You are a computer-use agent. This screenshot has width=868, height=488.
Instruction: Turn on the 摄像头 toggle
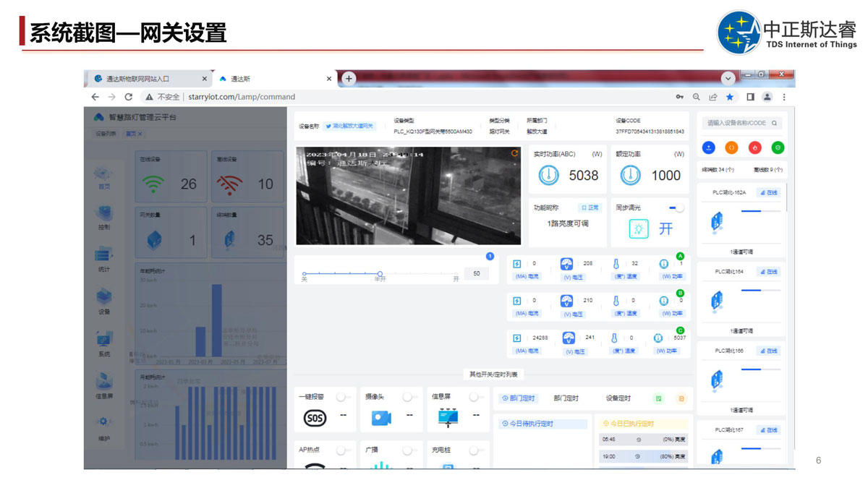click(410, 397)
